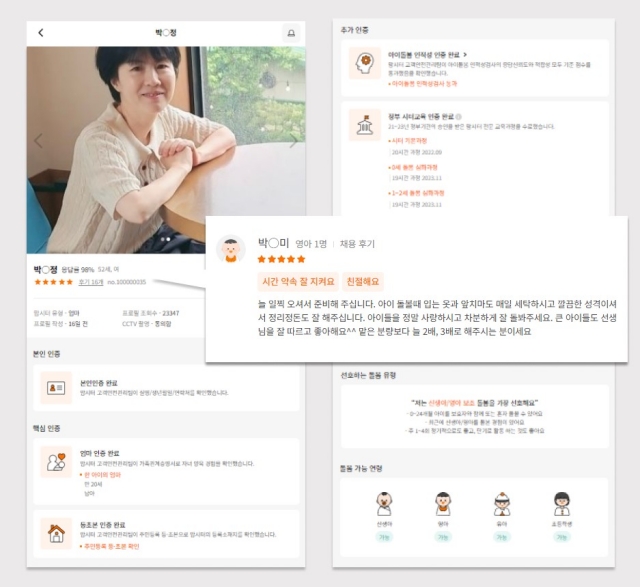Select the 초등학생 age group avatar
The width and height of the screenshot is (640, 587).
(562, 503)
